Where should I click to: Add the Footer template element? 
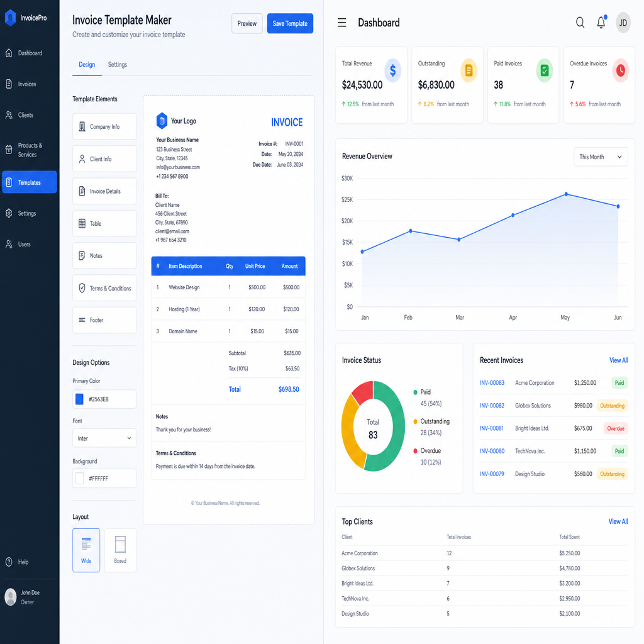click(x=104, y=320)
